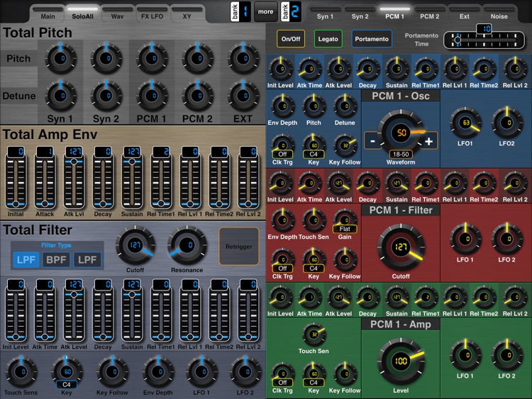Open the Wav tab
The height and width of the screenshot is (399, 532).
coord(117,13)
